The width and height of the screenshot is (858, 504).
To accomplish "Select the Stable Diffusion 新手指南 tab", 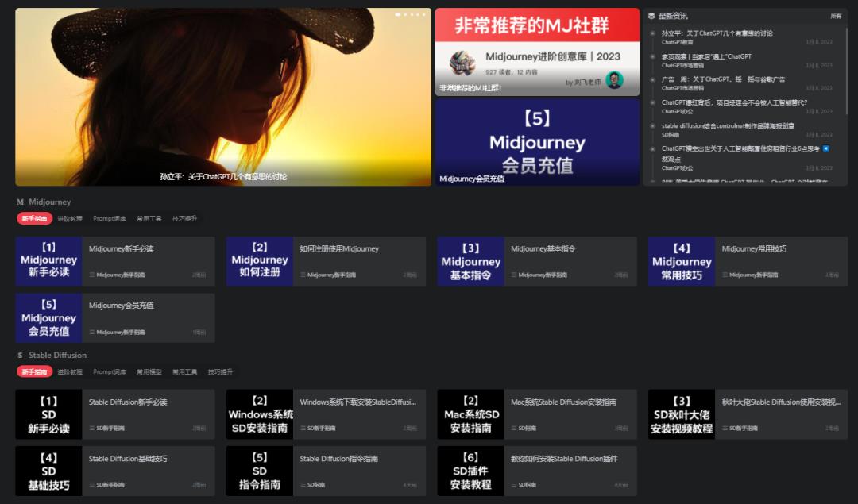I will pos(34,371).
